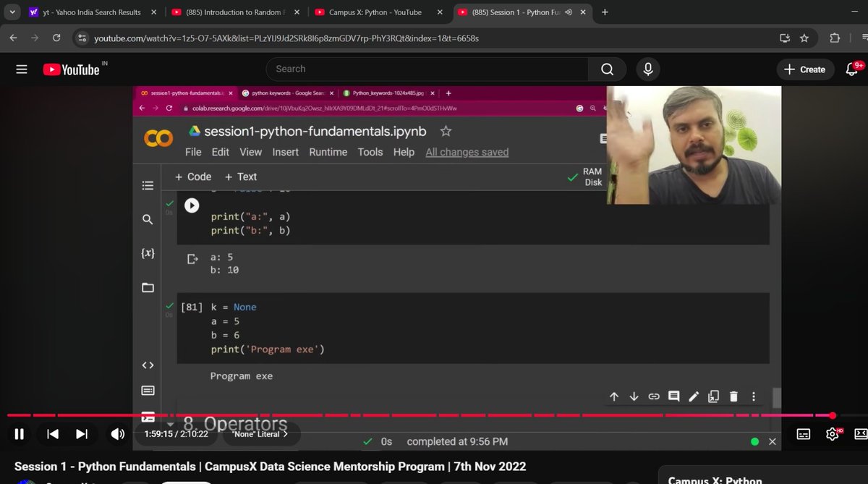Click Colab cell delete trash icon

(x=733, y=396)
